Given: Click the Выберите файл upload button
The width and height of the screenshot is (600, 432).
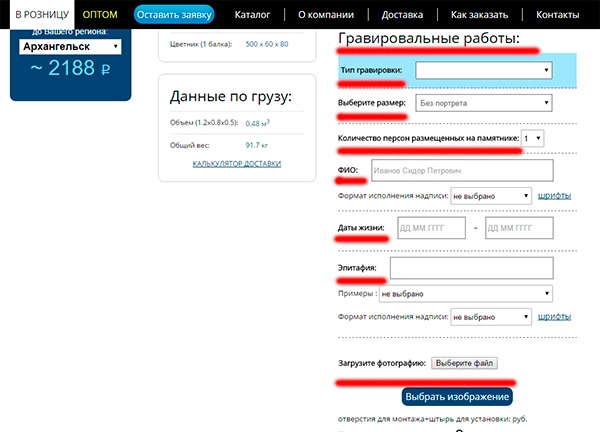Looking at the screenshot, I should [466, 362].
